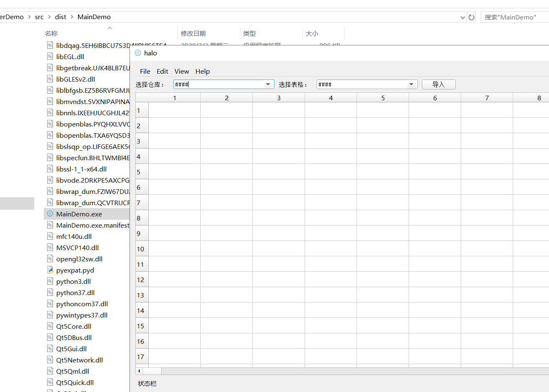Click the MSVCP140.dll file icon
The width and height of the screenshot is (549, 392).
tap(50, 248)
